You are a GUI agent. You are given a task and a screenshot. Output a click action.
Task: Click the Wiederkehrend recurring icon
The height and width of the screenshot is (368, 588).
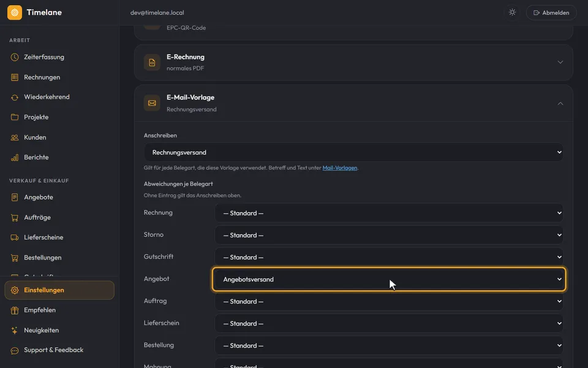[x=15, y=98]
